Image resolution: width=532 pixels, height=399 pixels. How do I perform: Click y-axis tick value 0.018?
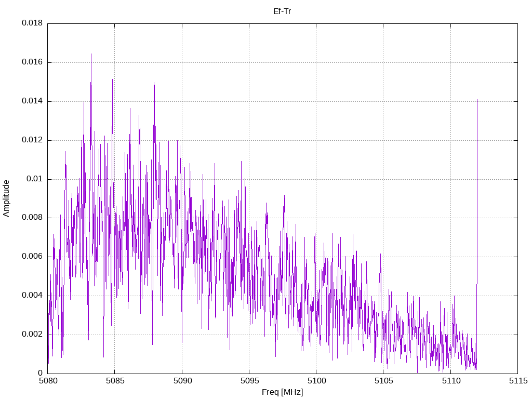32,23
